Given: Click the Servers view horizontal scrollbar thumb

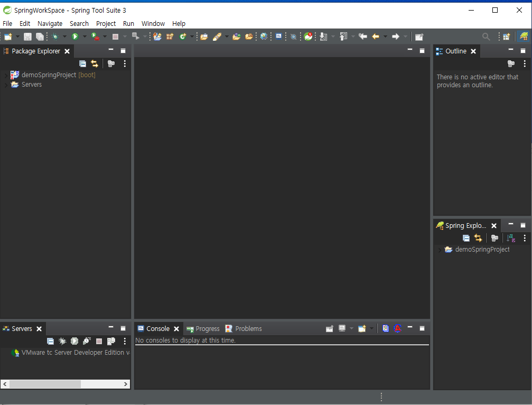Looking at the screenshot, I should [x=45, y=384].
